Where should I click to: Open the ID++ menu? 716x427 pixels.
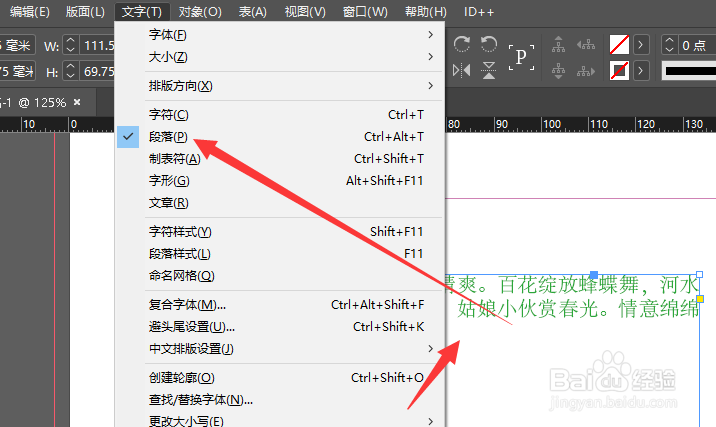pos(479,11)
